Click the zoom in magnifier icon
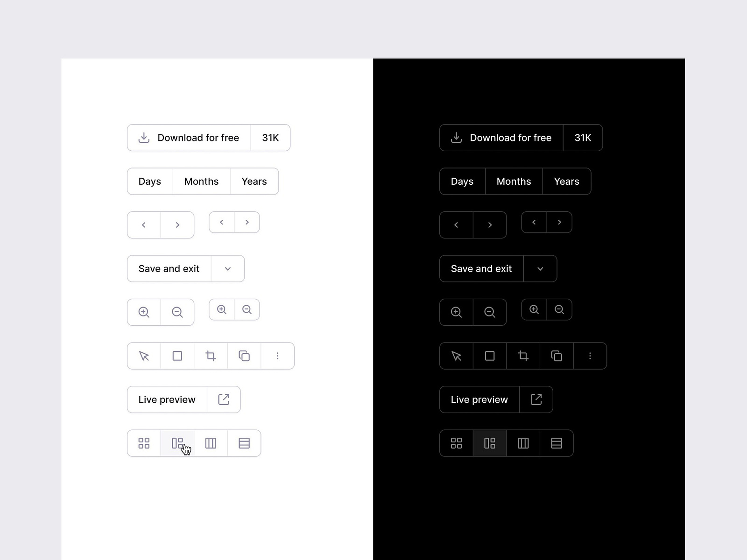This screenshot has height=560, width=747. (143, 312)
